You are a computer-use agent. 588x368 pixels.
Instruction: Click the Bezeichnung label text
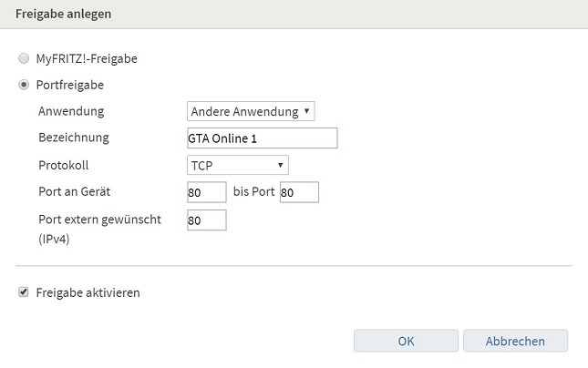click(x=74, y=138)
